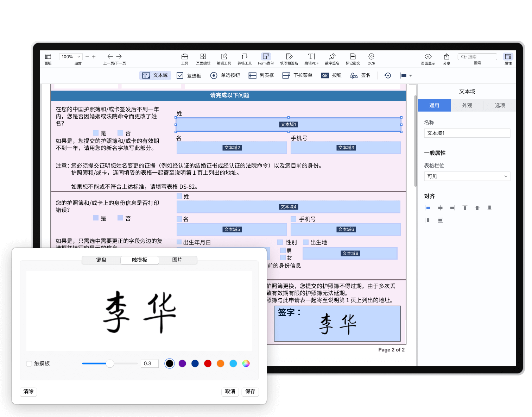Click the zoom-in plus icon

pyautogui.click(x=94, y=57)
